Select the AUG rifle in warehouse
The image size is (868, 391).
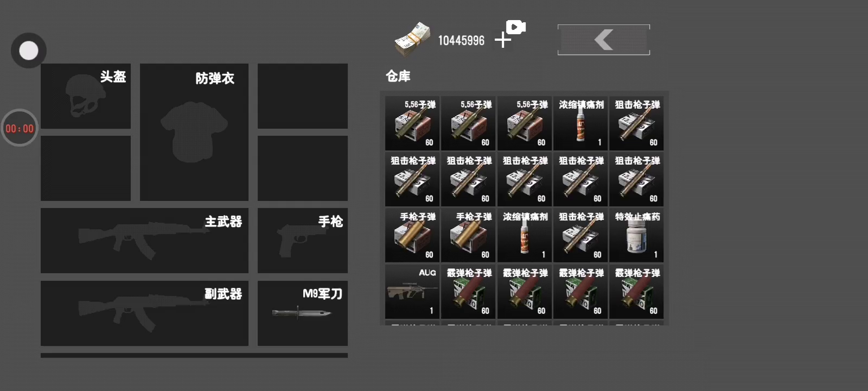tap(412, 292)
